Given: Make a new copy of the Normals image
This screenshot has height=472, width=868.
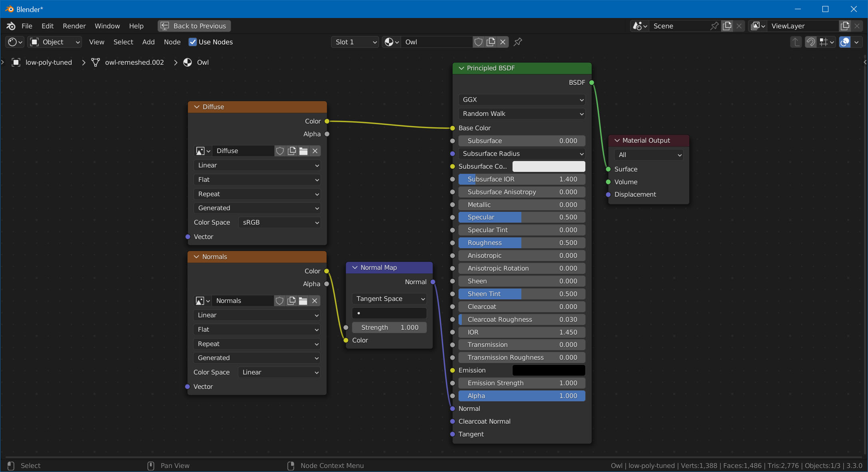Looking at the screenshot, I should pyautogui.click(x=291, y=301).
